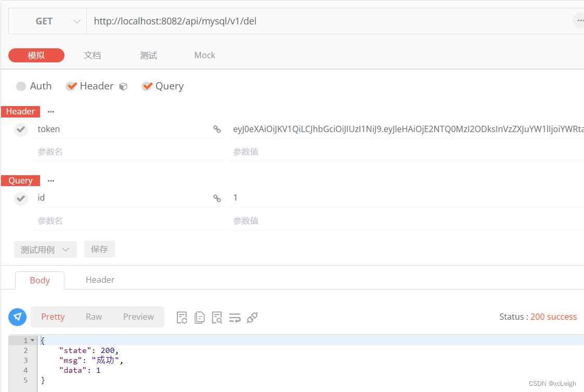
Task: Click the empty query 参数值 field
Action: point(406,221)
